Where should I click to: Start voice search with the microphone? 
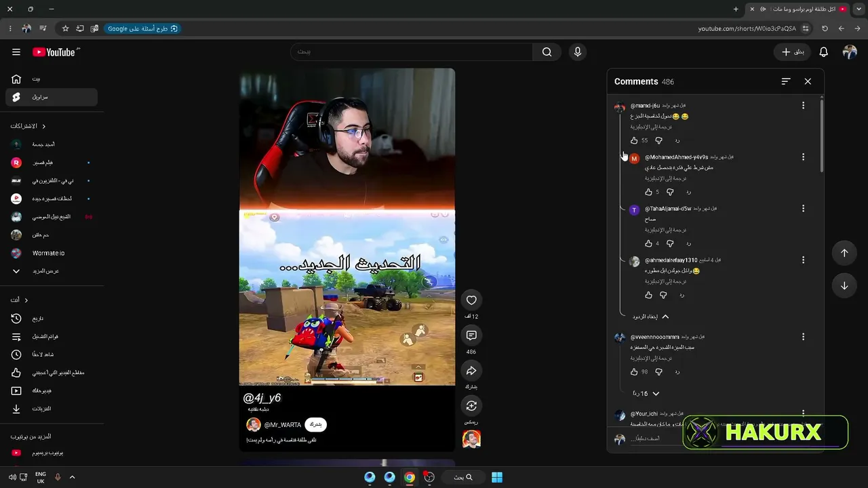(578, 52)
